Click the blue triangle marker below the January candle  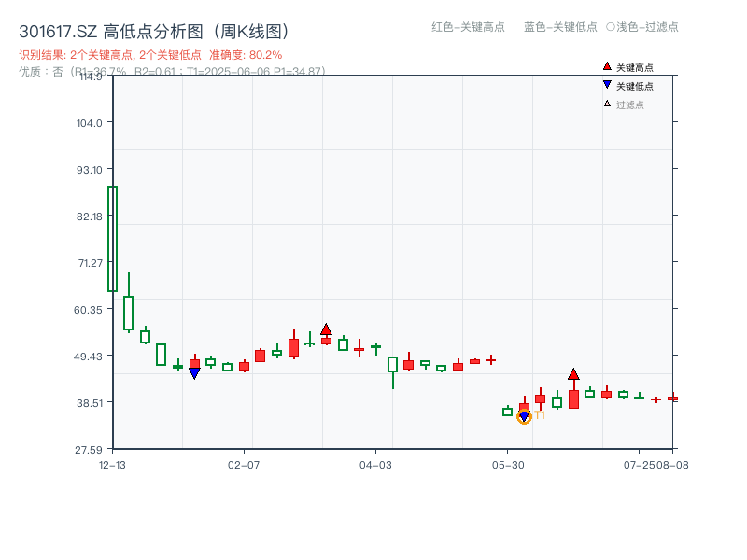(x=193, y=372)
